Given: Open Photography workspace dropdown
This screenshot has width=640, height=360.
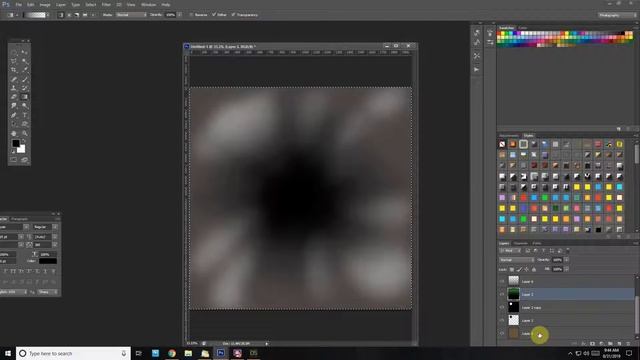Looking at the screenshot, I should 617,15.
